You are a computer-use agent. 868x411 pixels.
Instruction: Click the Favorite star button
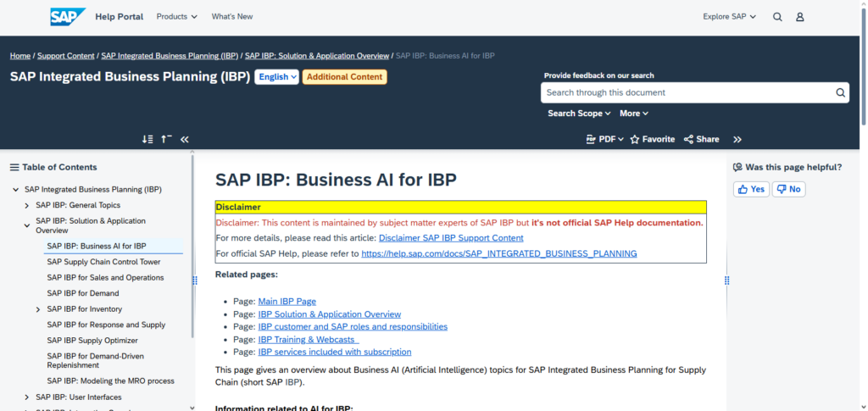653,139
